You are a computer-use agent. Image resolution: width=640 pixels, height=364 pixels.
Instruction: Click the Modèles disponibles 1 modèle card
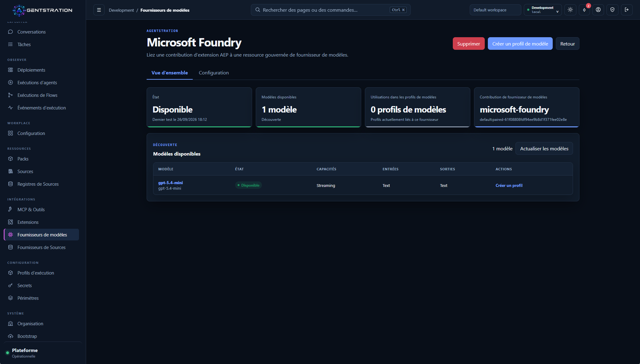pyautogui.click(x=308, y=107)
